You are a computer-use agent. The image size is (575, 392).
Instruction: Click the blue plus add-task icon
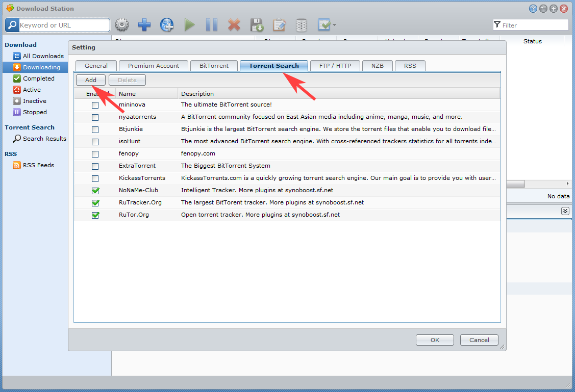click(144, 25)
